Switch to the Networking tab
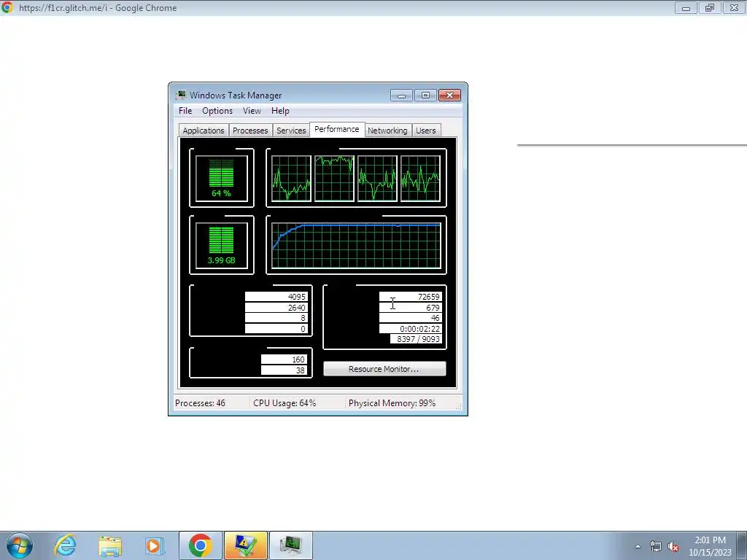 click(x=387, y=131)
